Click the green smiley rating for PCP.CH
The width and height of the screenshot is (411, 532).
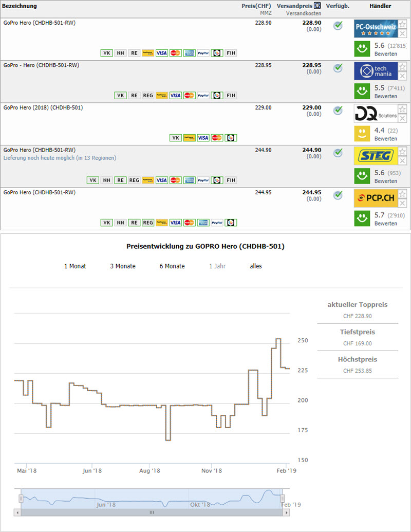(x=362, y=218)
